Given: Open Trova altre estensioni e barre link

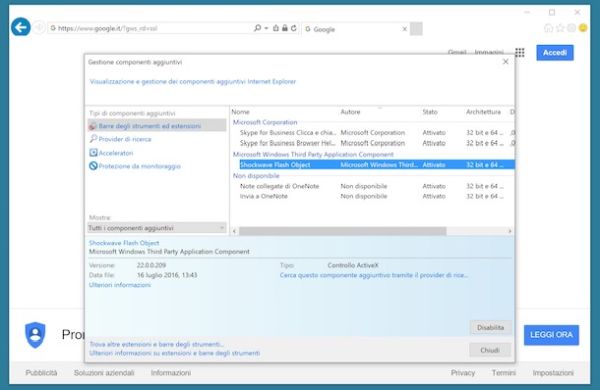Looking at the screenshot, I should tap(157, 344).
